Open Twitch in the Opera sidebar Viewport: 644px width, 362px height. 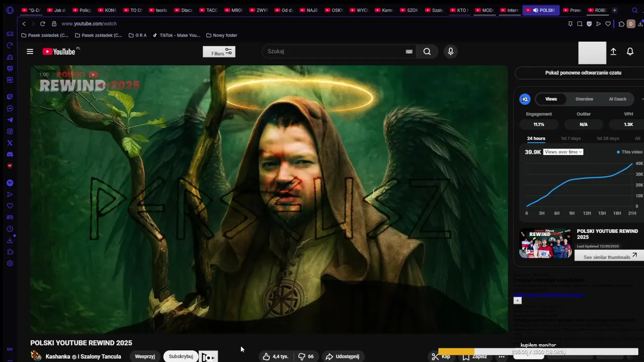10,97
